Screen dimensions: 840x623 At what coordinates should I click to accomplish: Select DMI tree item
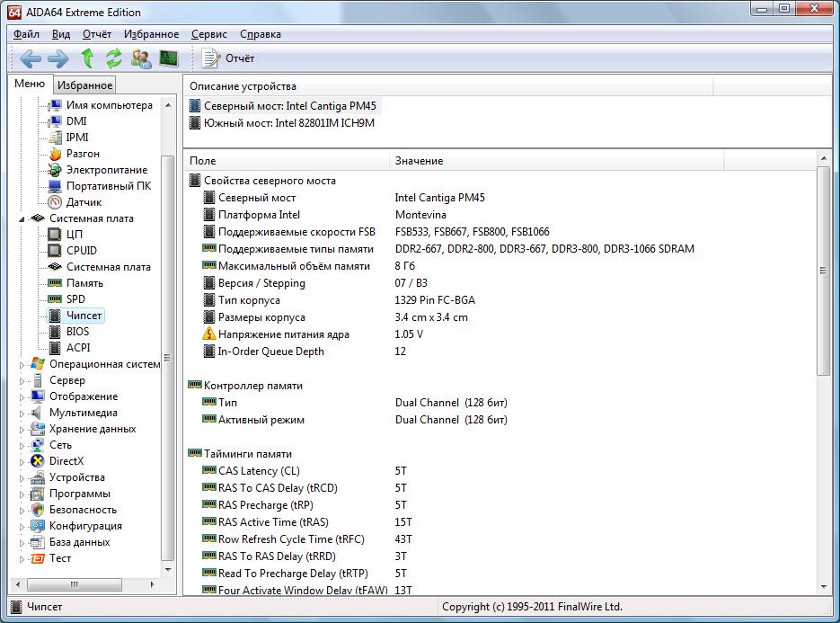76,121
